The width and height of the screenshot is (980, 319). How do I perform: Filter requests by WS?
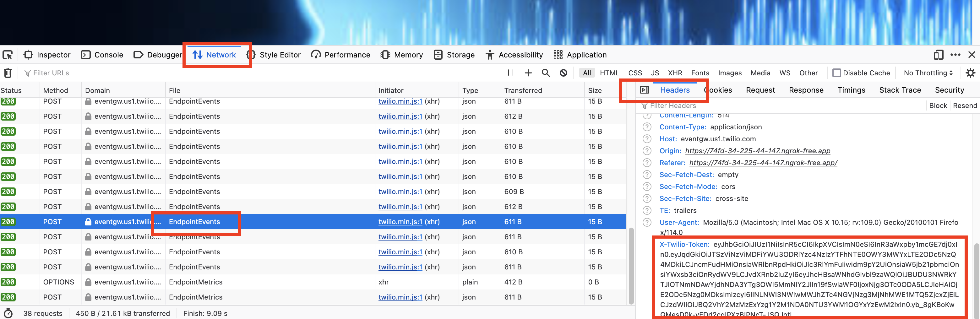tap(784, 73)
